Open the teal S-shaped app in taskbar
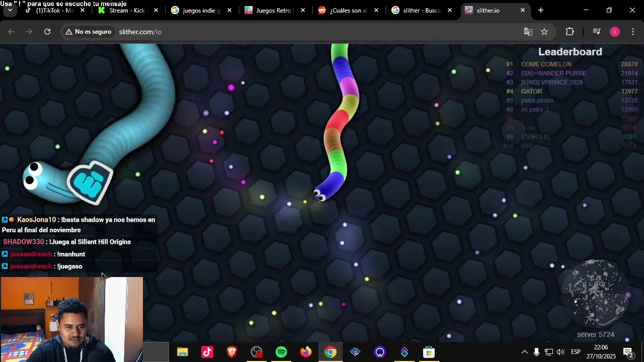 point(405,352)
